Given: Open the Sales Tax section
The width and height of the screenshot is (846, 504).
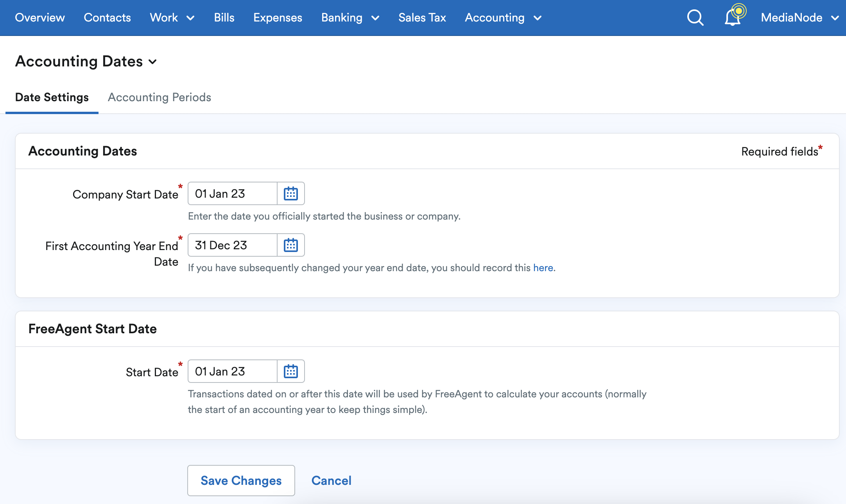Looking at the screenshot, I should coord(422,18).
